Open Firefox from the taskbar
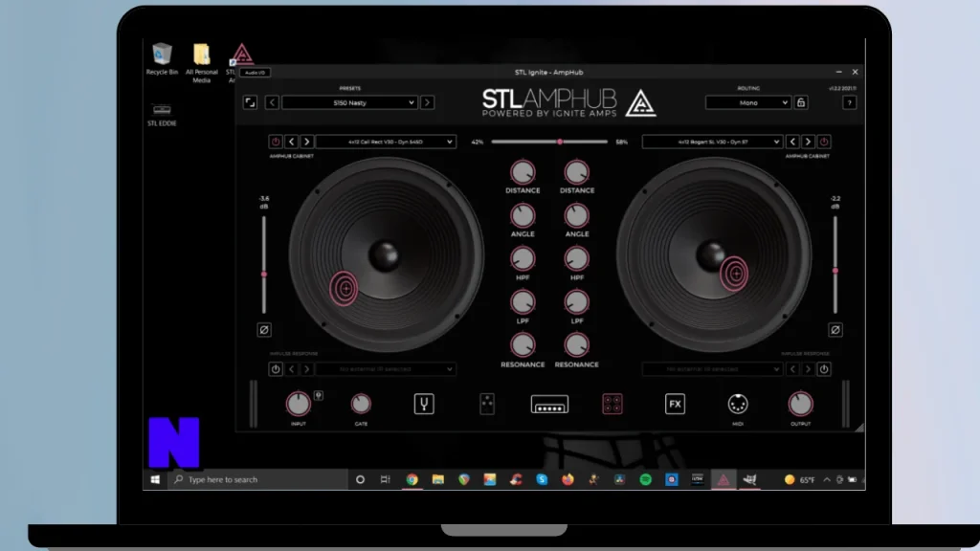Screen dimensions: 980x551 click(x=568, y=479)
